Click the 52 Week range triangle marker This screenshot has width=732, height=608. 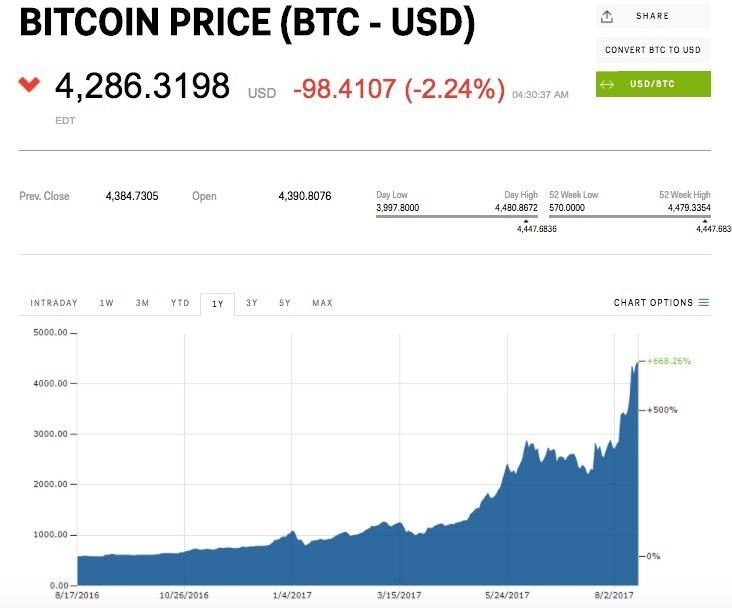click(x=705, y=221)
